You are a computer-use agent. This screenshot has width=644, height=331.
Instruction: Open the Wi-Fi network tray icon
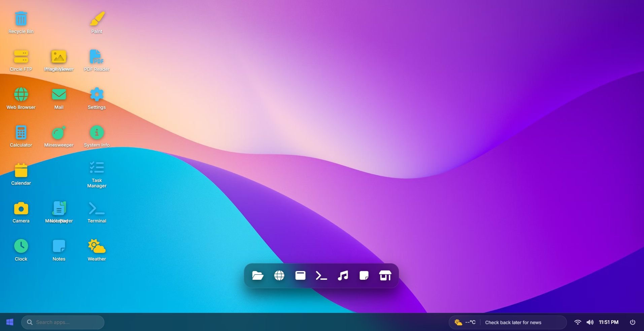tap(578, 322)
